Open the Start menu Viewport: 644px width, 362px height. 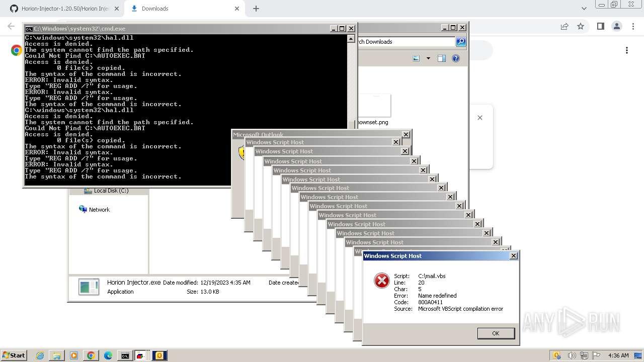point(14,355)
